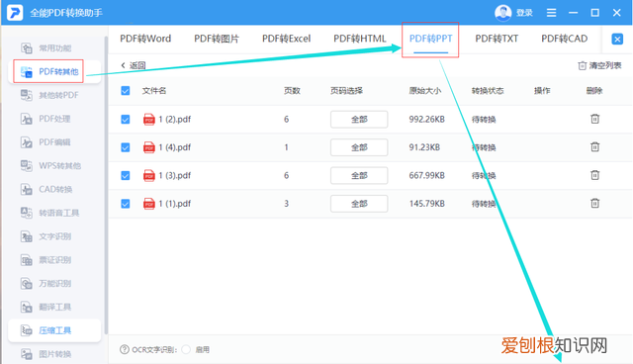Select file name 1 (2).pdf
633x364 pixels.
[x=174, y=120]
